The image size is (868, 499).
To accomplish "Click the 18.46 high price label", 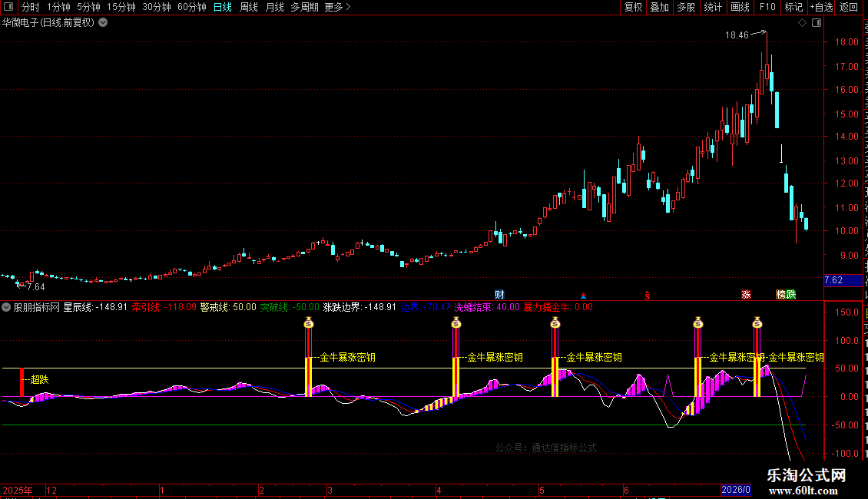I will click(737, 35).
